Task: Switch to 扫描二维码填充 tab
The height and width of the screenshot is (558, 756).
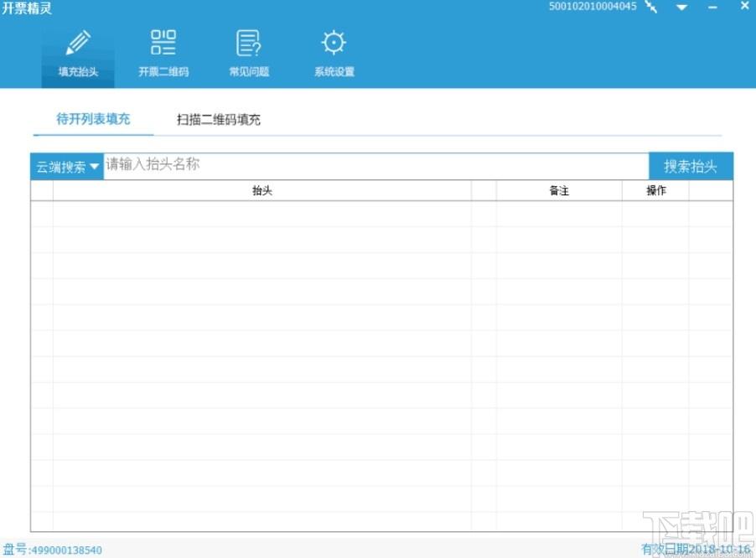Action: tap(219, 120)
